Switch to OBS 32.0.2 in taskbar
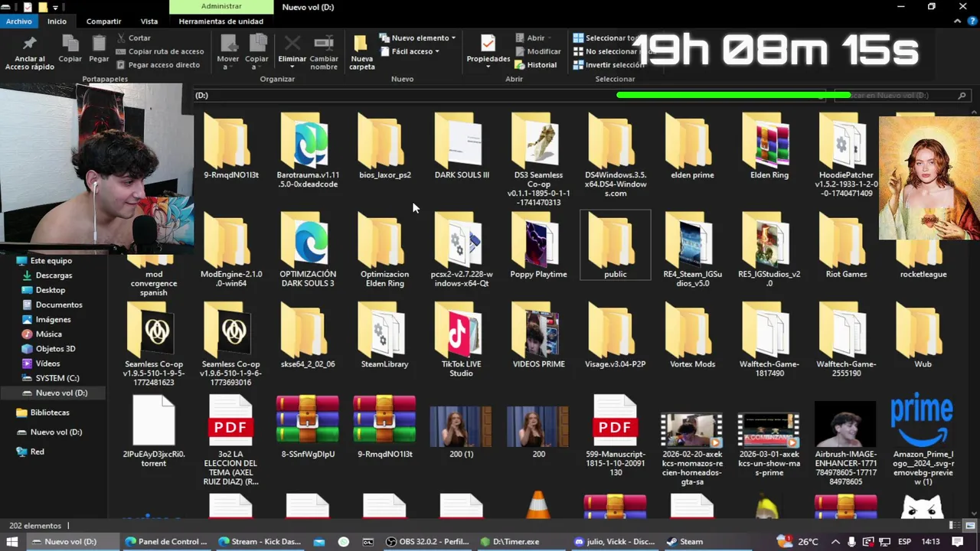Image resolution: width=980 pixels, height=551 pixels. click(427, 542)
